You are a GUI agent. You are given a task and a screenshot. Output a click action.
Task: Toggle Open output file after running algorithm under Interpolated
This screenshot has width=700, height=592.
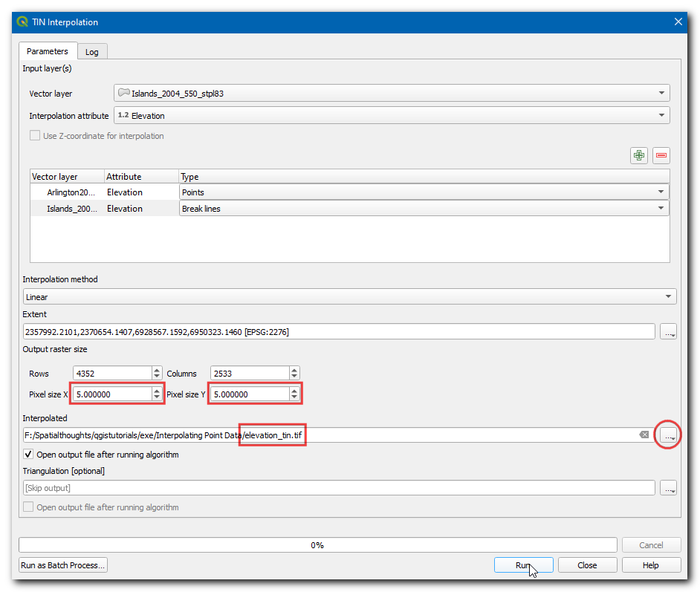point(29,455)
